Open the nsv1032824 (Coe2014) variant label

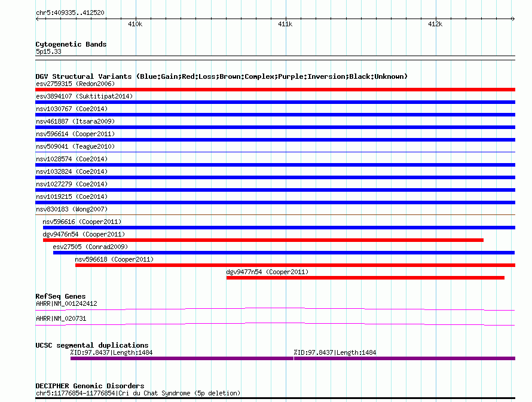click(x=72, y=171)
